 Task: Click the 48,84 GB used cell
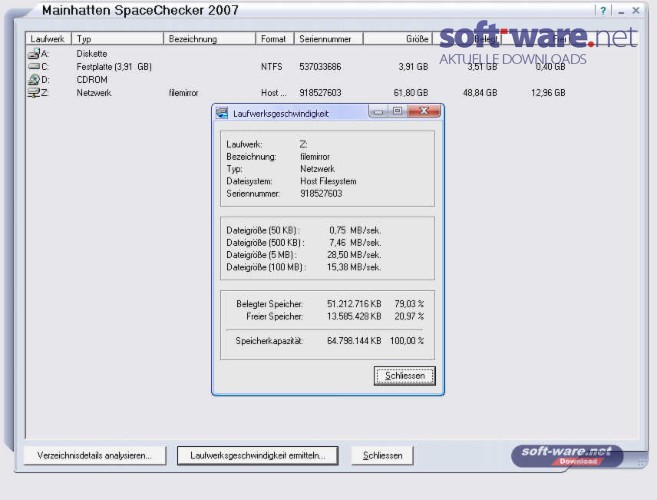click(480, 93)
